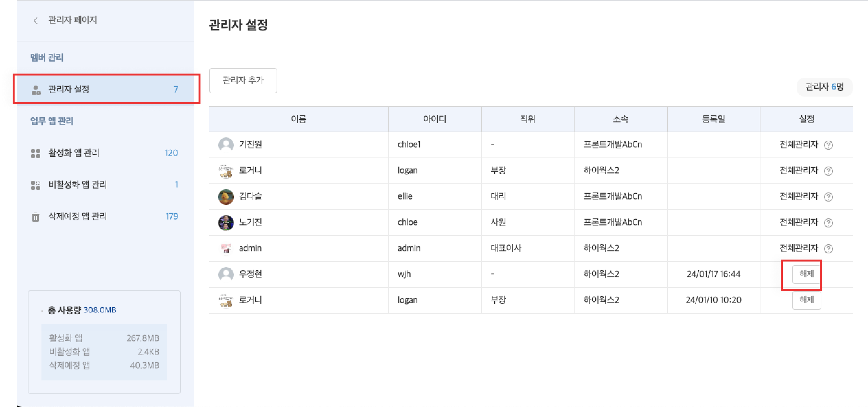
Task: Click 김다슬's duck avatar thumbnail
Action: [x=226, y=197]
